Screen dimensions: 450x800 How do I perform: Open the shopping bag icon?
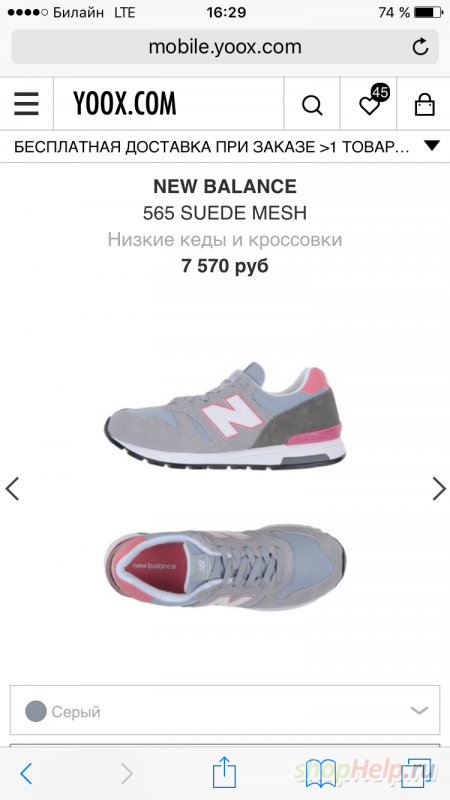pyautogui.click(x=424, y=104)
